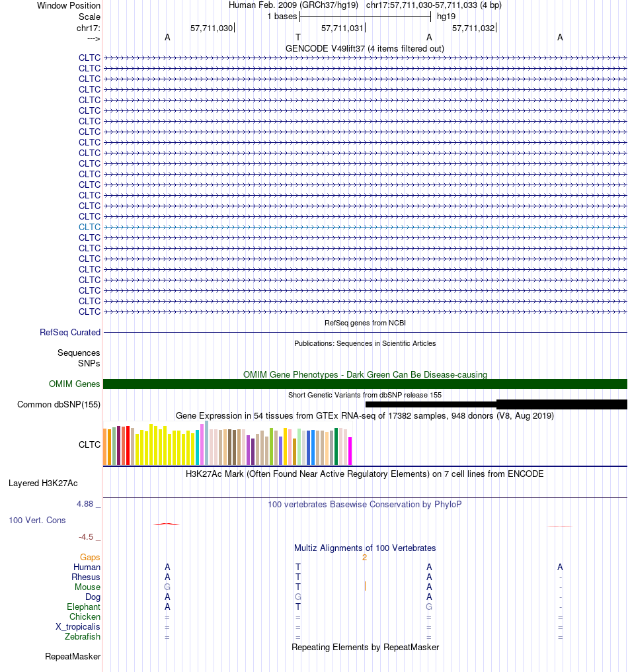Click the light-blue CLTC transcript arrow line
Viewport: 628px width, 672px height.
click(366, 227)
